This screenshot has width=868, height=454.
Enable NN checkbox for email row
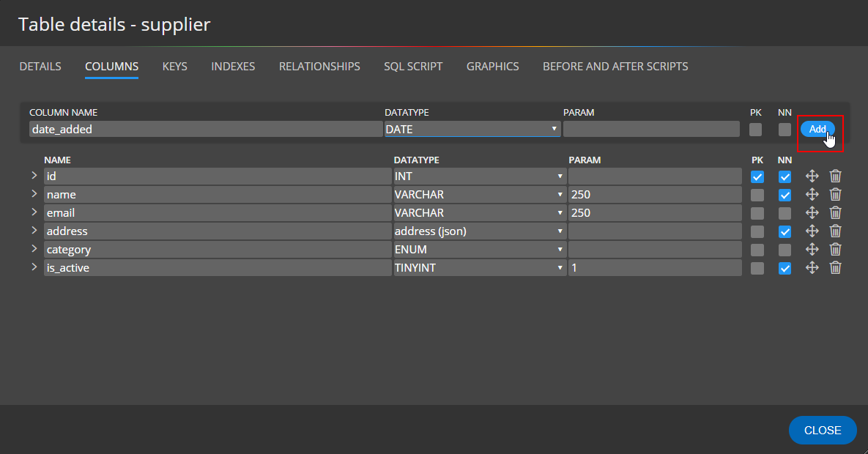[785, 214]
